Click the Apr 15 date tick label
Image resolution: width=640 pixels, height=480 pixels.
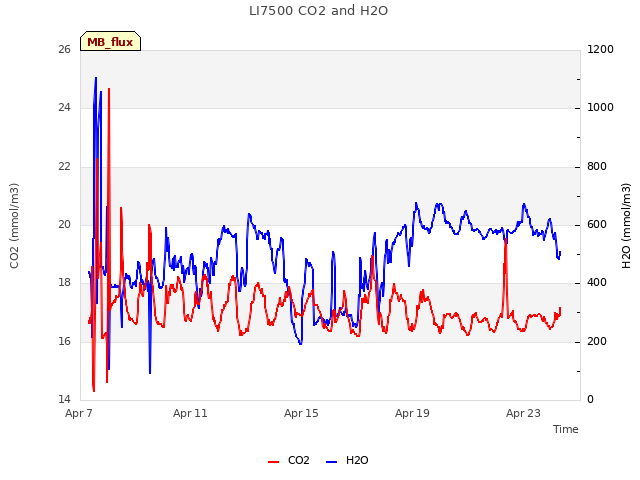[x=301, y=413]
